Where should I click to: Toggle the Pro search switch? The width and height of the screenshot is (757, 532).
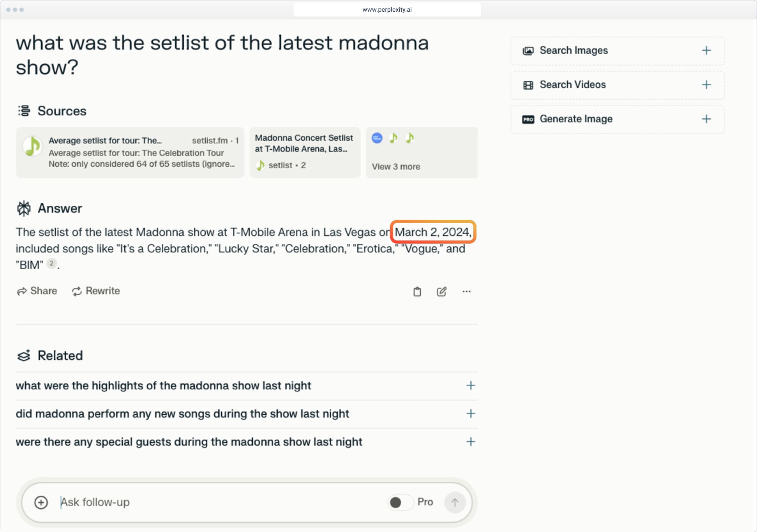pos(400,502)
